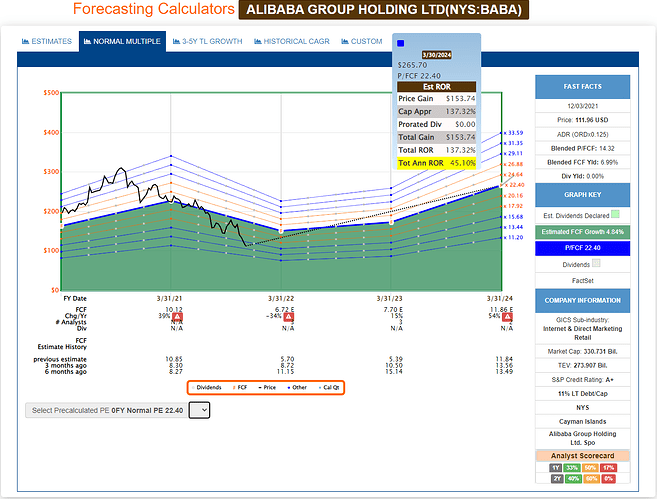The image size is (657, 499).
Task: Click the Estimated FCF Growth 4.84% bar
Action: [582, 232]
